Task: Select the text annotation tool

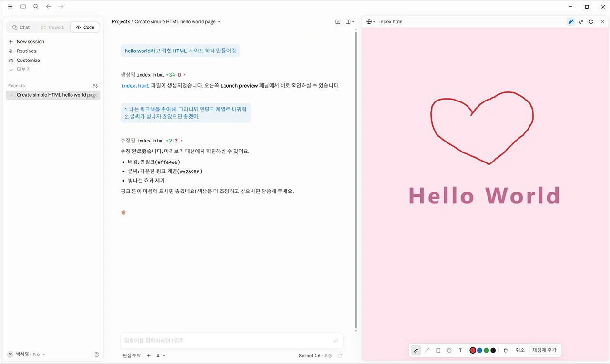Action: click(x=460, y=350)
